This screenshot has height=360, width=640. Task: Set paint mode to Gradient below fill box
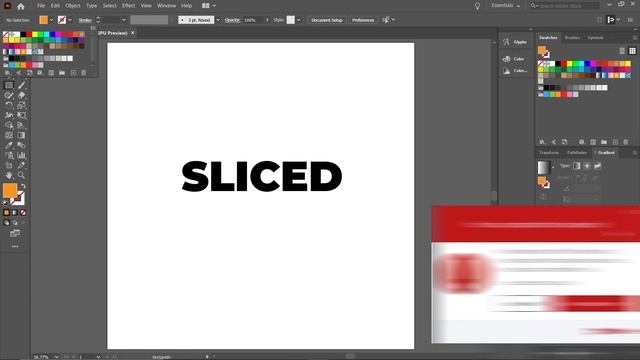15,212
